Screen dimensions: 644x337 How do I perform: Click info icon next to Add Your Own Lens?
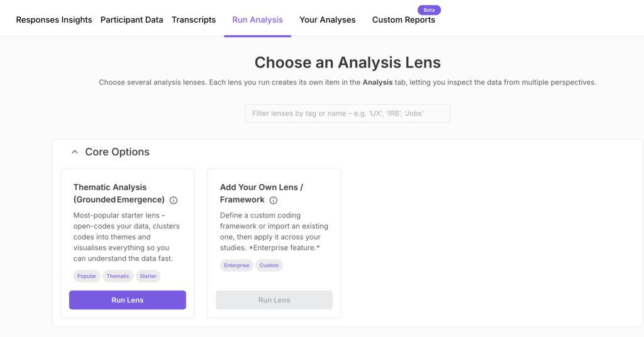click(274, 201)
